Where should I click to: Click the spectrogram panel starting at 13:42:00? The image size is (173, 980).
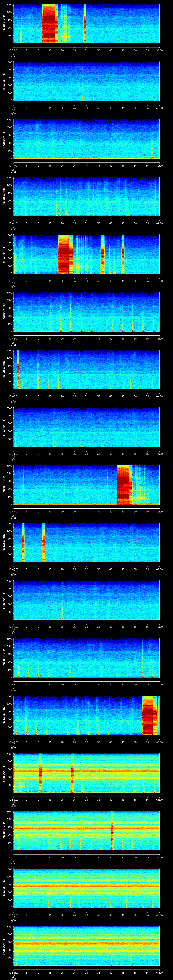point(87,312)
